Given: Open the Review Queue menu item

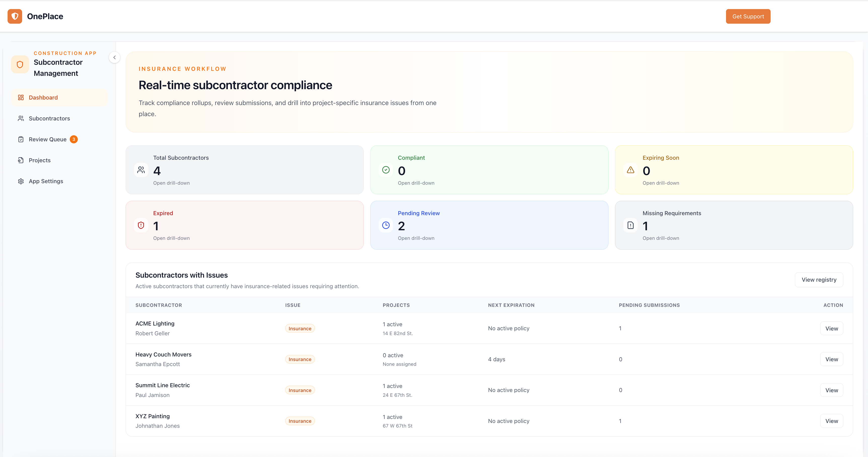Looking at the screenshot, I should tap(48, 139).
